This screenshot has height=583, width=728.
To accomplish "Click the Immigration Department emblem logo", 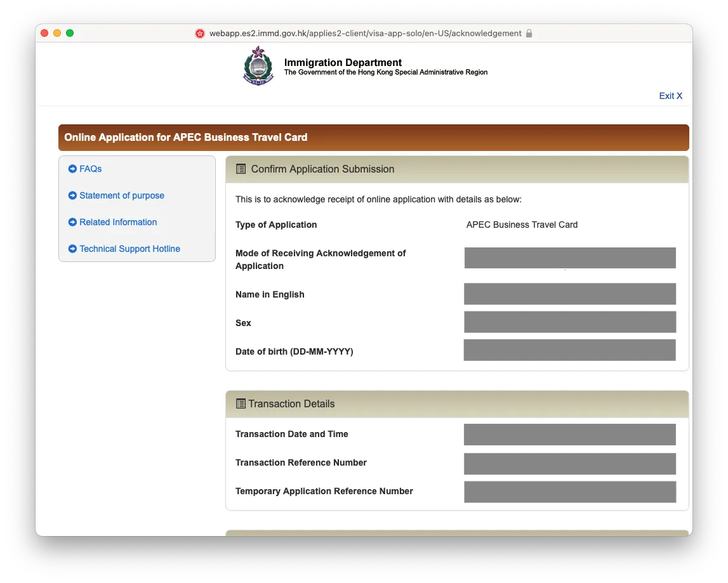I will pos(257,66).
